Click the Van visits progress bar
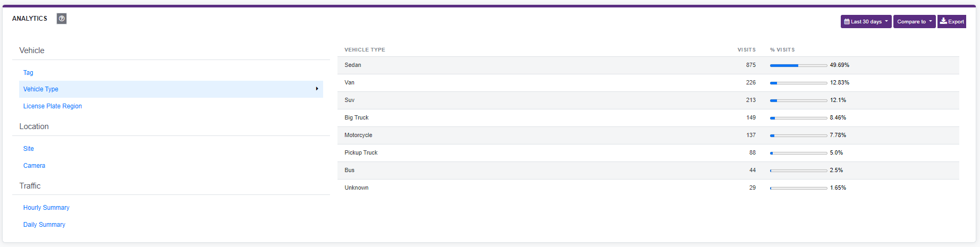This screenshot has height=247, width=980. (798, 83)
